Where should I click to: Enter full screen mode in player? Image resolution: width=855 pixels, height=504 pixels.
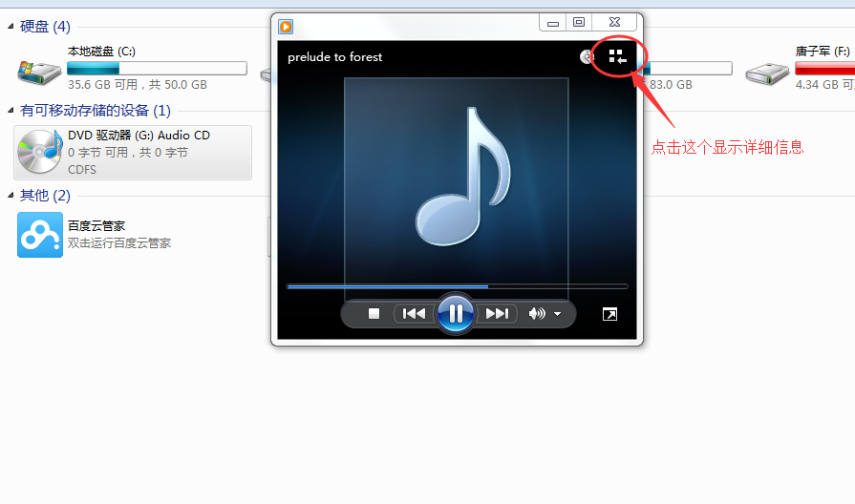[x=609, y=314]
